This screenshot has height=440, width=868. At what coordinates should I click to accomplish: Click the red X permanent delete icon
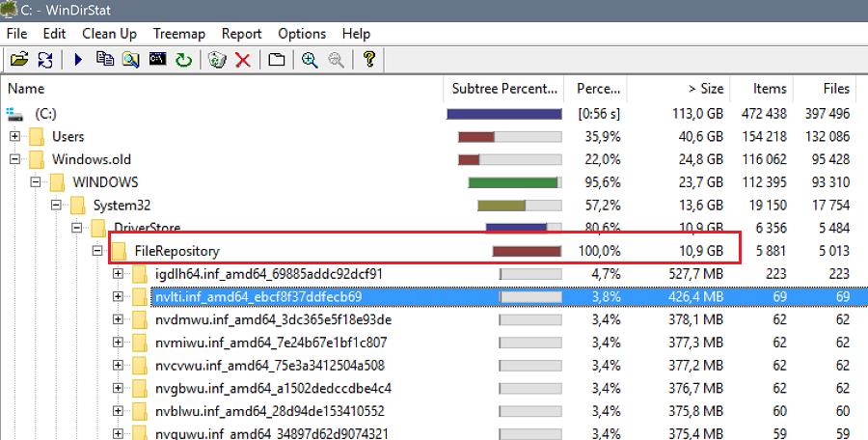pos(243,60)
